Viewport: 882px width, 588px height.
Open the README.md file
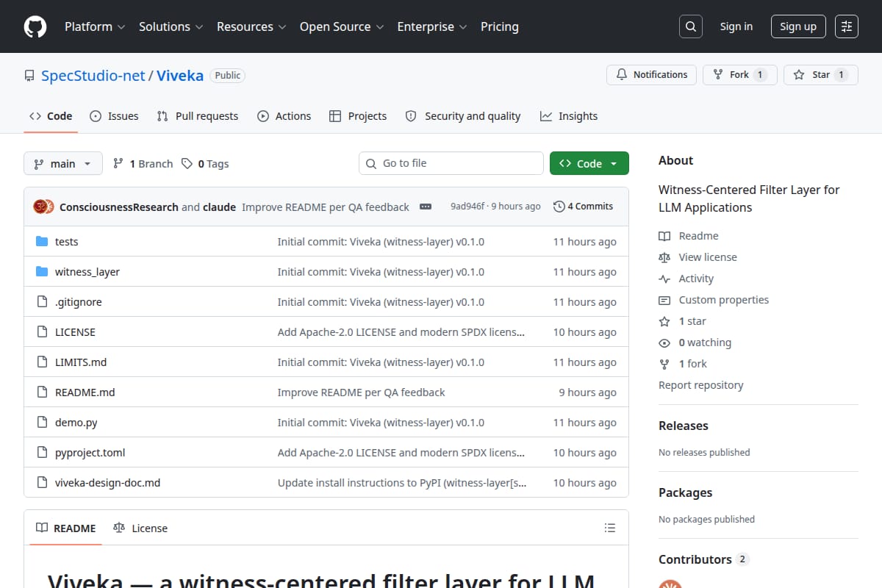[85, 392]
